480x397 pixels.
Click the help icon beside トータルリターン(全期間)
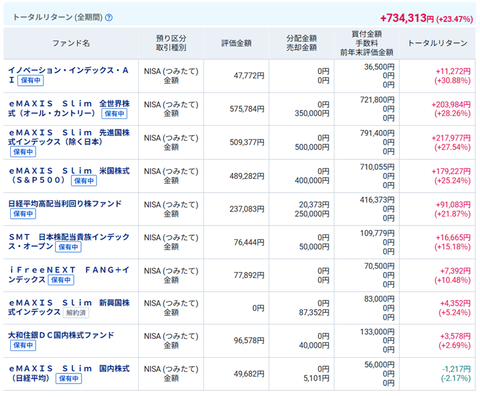coord(109,18)
